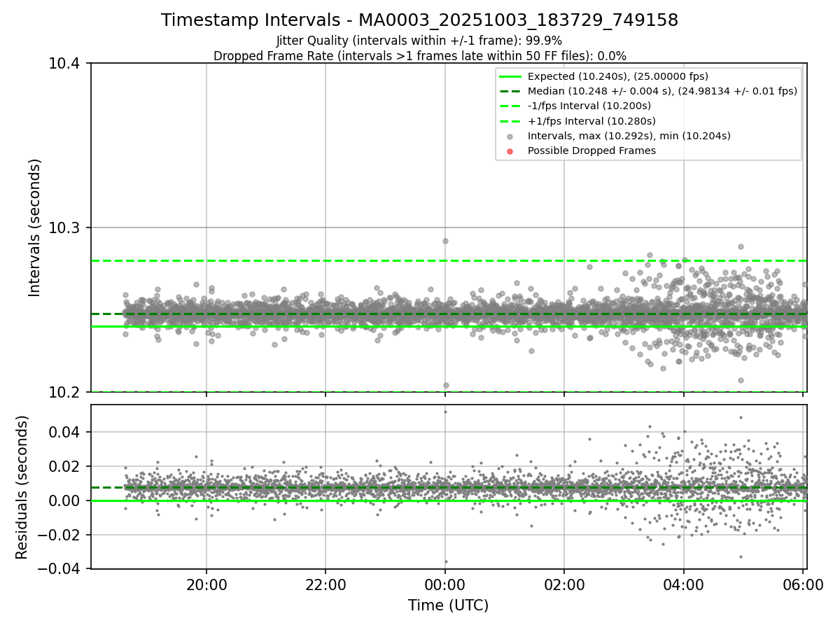Screen dimensions: 840x630
Task: Click the "+1/fps Interval (10.280s)" legend entry
Action: 591,121
